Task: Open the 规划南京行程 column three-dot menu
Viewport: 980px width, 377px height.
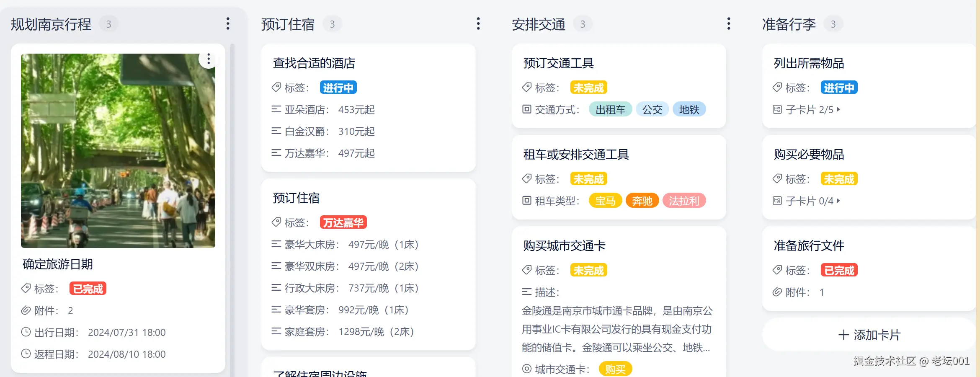Action: 228,24
